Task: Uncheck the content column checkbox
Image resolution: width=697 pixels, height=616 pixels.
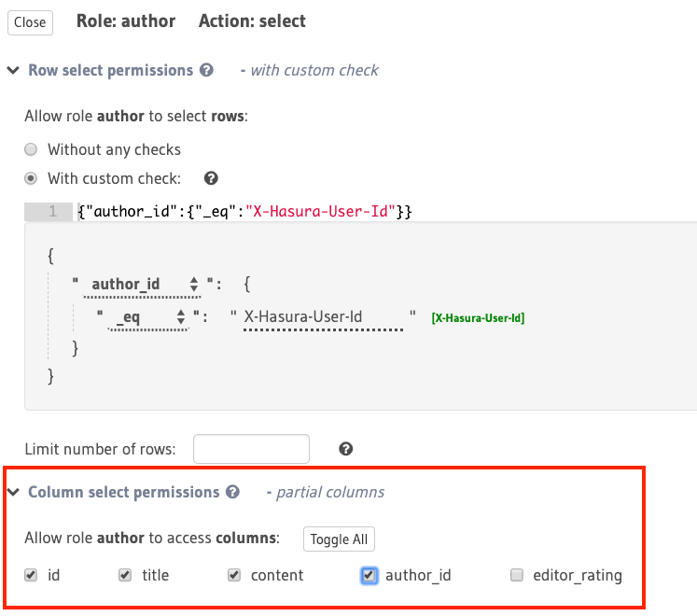Action: (234, 575)
